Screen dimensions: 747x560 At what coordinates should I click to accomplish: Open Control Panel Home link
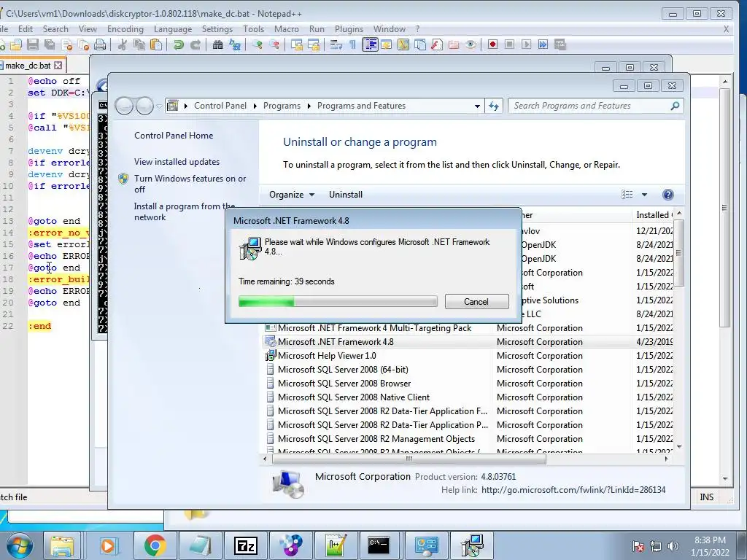[x=174, y=135]
